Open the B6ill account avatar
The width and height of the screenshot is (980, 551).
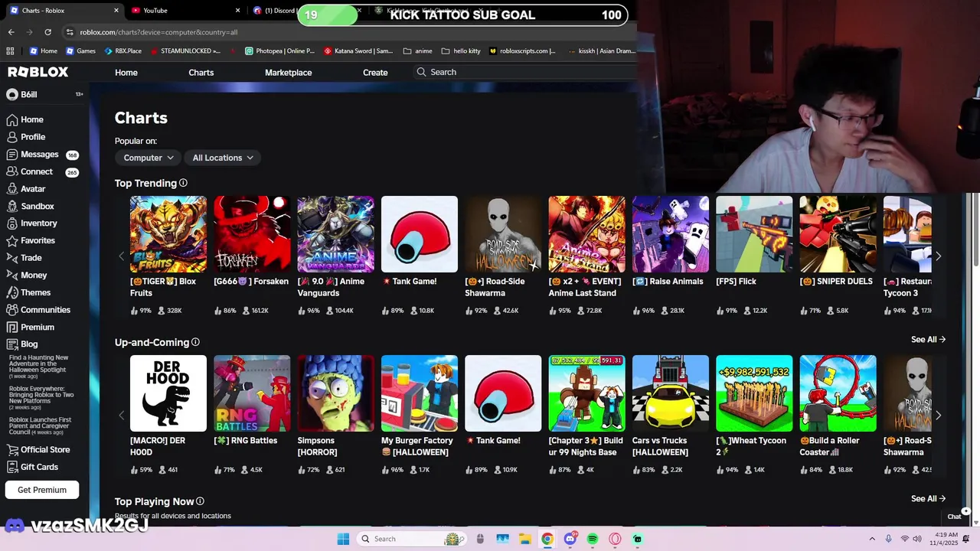(11, 95)
